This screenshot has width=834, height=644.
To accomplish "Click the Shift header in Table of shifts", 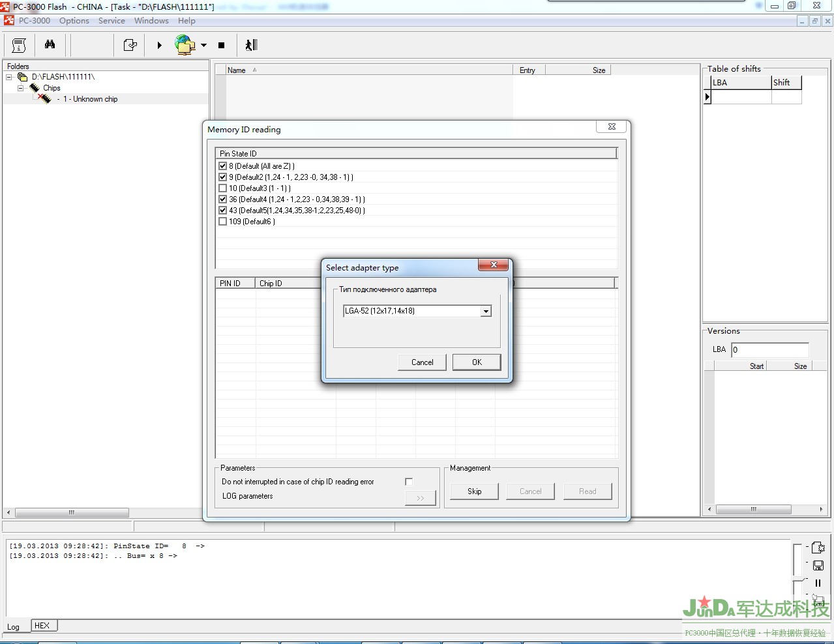I will [786, 83].
